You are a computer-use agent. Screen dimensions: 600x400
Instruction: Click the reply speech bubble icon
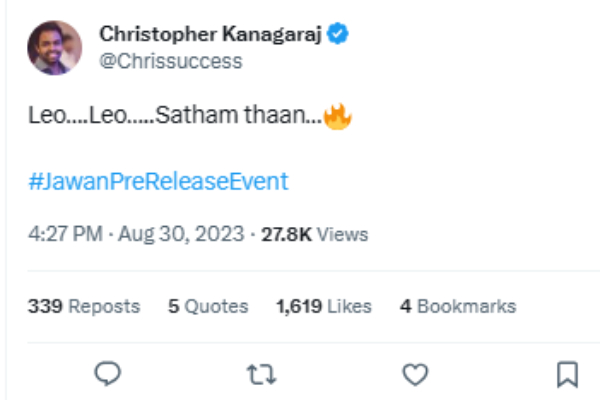click(x=108, y=374)
